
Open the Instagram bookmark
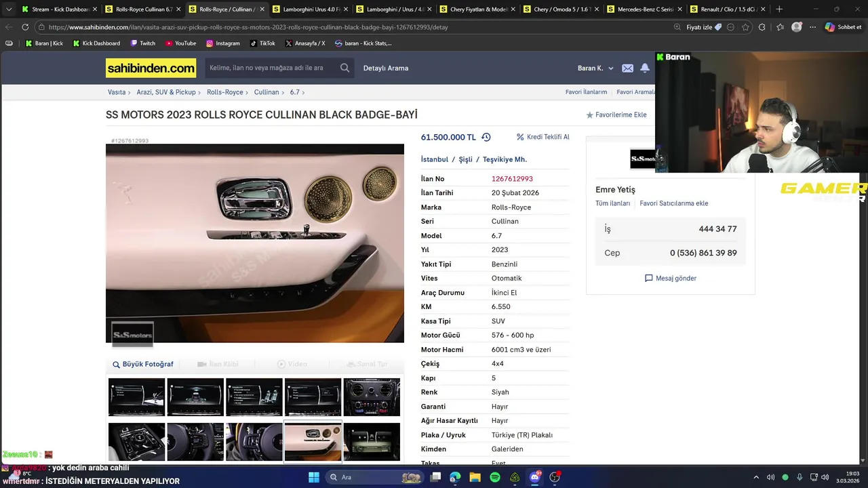tap(222, 43)
